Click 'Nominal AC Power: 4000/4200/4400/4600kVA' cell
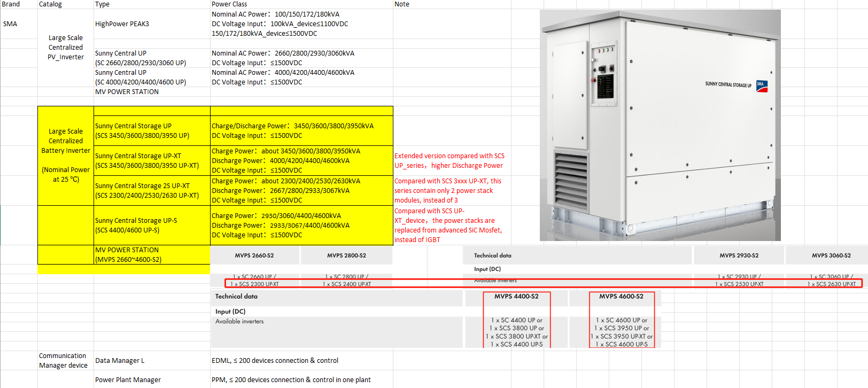 (x=283, y=73)
